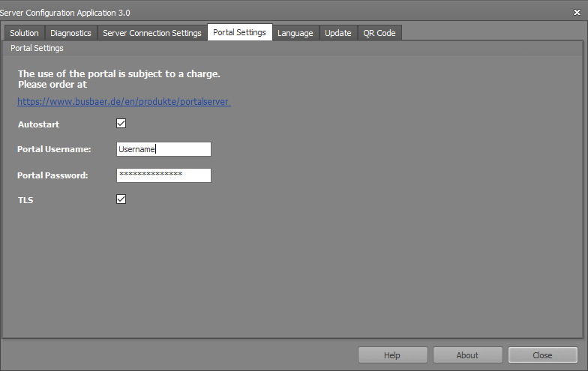Open the About dialog button

[x=468, y=355]
